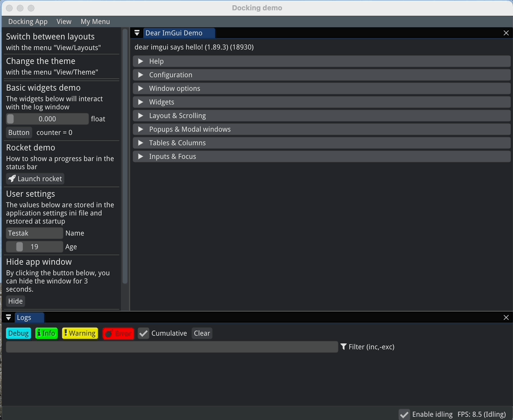Click the left panel vertical scrollbar

[x=125, y=157]
